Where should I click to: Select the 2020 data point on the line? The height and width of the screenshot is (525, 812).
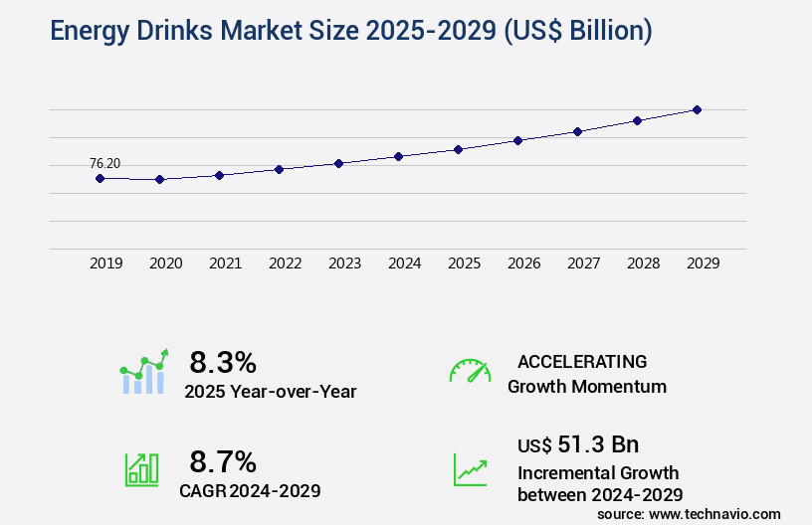coord(159,179)
